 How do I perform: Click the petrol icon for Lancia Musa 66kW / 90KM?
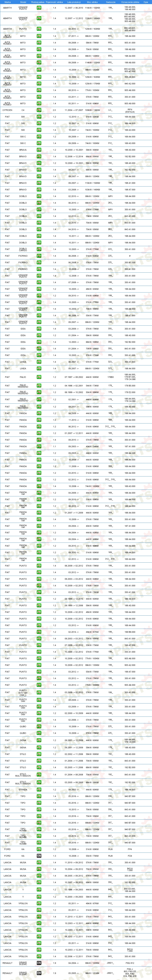(x=39, y=882)
